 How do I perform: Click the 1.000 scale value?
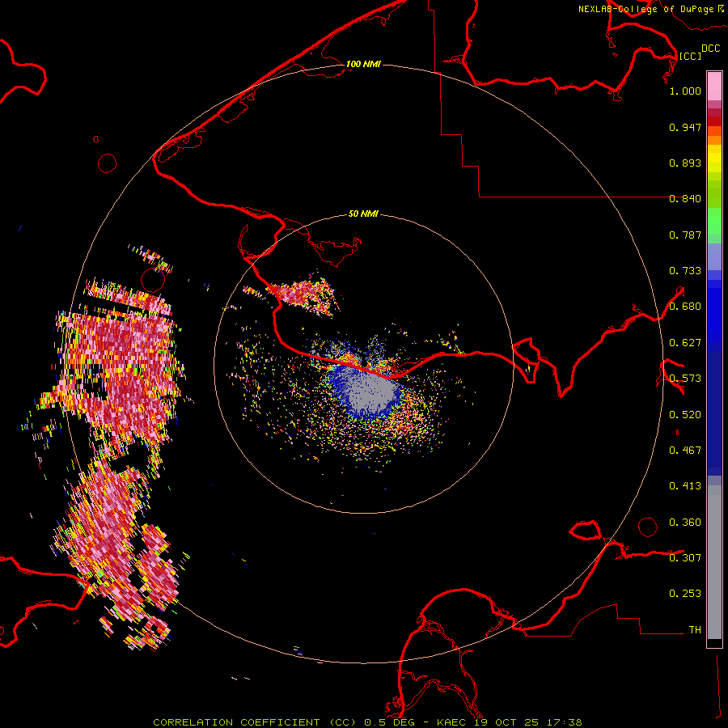tap(685, 91)
